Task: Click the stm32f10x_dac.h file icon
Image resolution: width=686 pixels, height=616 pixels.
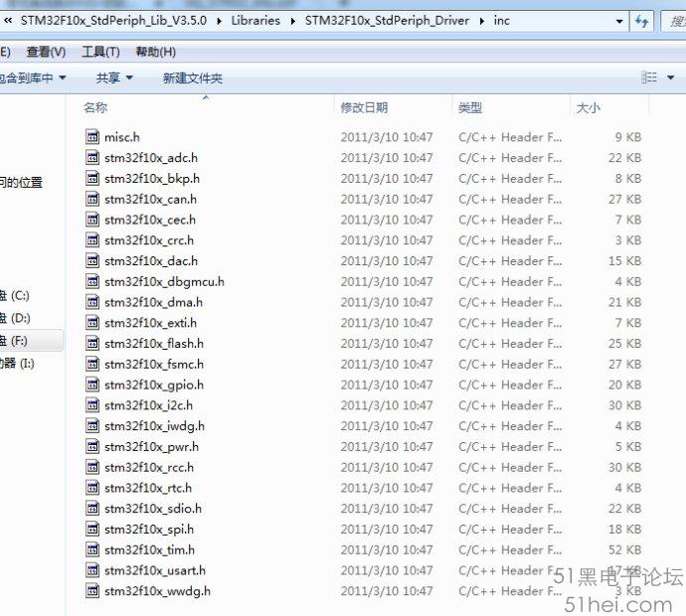Action: pos(92,260)
